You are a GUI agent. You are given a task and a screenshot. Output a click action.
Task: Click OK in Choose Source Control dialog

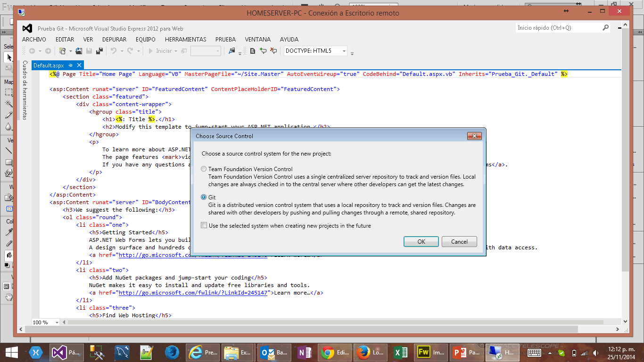(x=421, y=241)
